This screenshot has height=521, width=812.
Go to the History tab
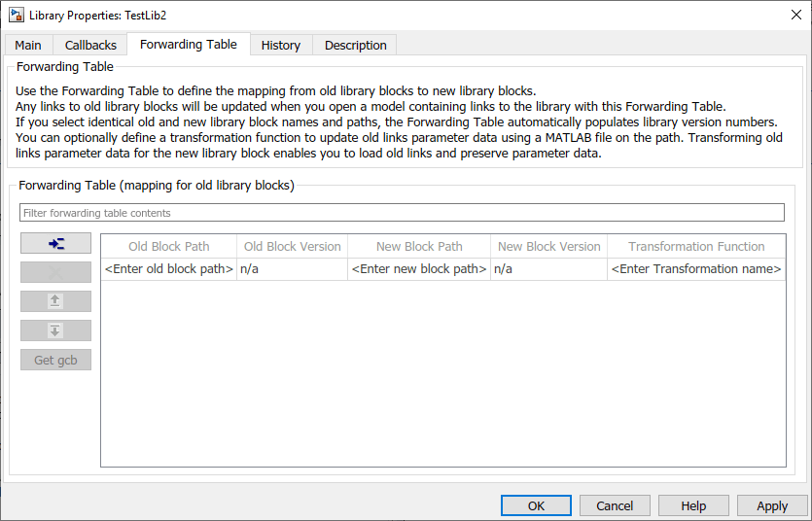[x=280, y=45]
